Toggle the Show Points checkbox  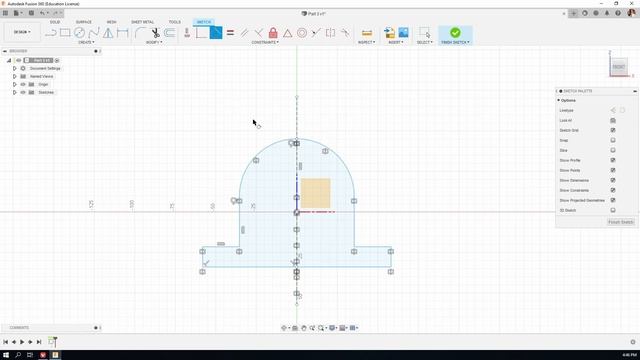click(613, 170)
